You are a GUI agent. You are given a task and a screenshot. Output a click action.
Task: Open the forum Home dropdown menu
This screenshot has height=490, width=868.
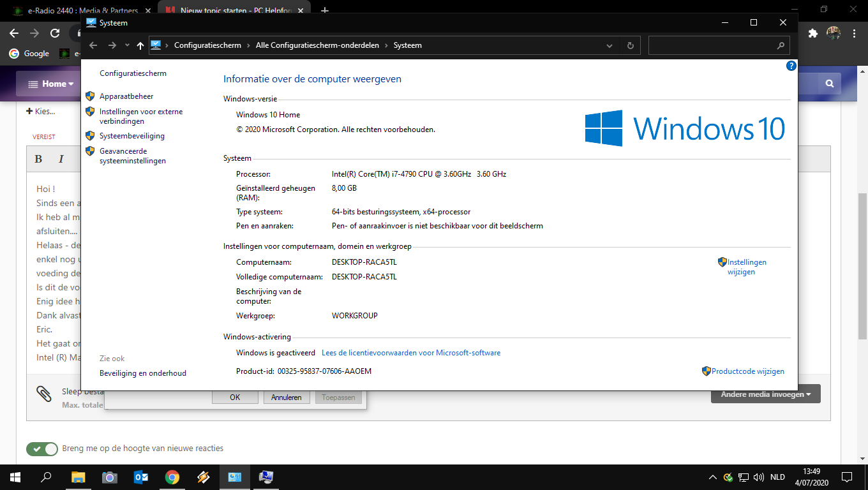50,84
